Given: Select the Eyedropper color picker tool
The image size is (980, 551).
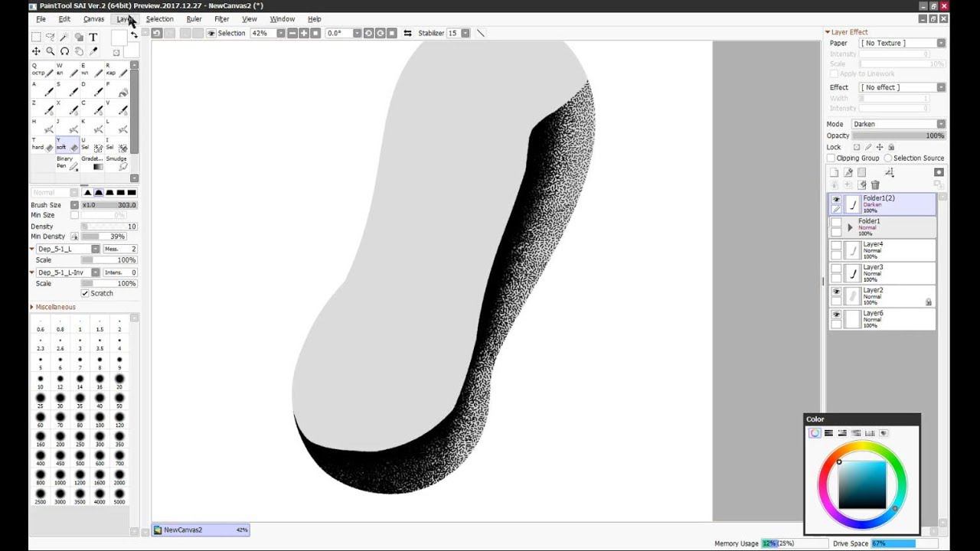Looking at the screenshot, I should (93, 51).
